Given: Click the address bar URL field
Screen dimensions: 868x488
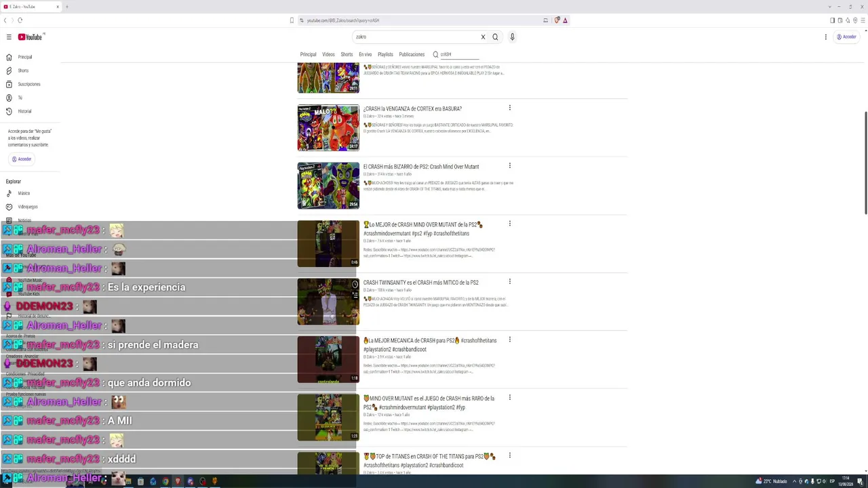Looking at the screenshot, I should (420, 20).
